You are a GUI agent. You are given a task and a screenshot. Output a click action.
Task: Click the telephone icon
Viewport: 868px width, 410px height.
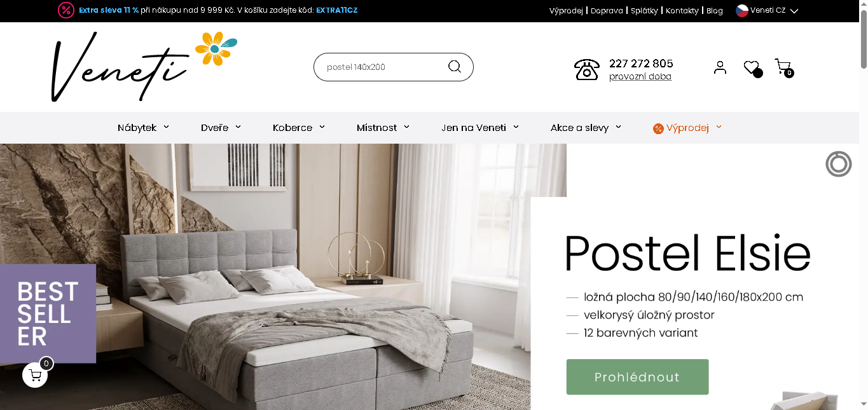click(586, 69)
